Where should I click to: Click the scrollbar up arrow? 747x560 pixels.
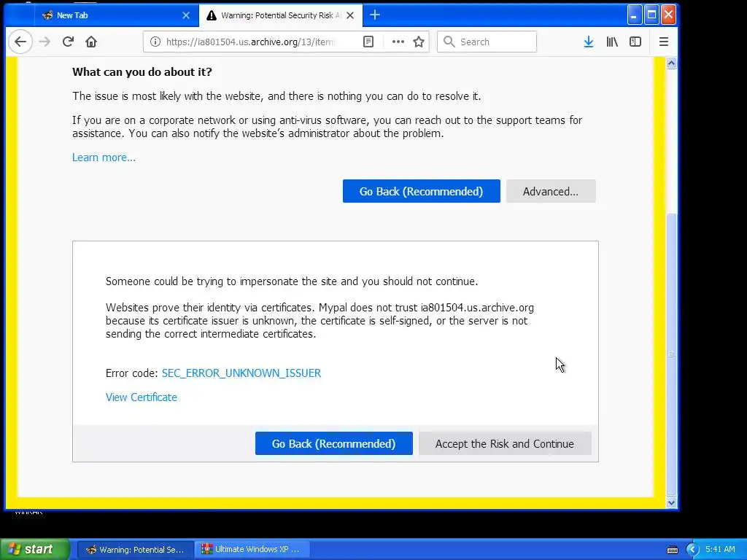click(671, 63)
